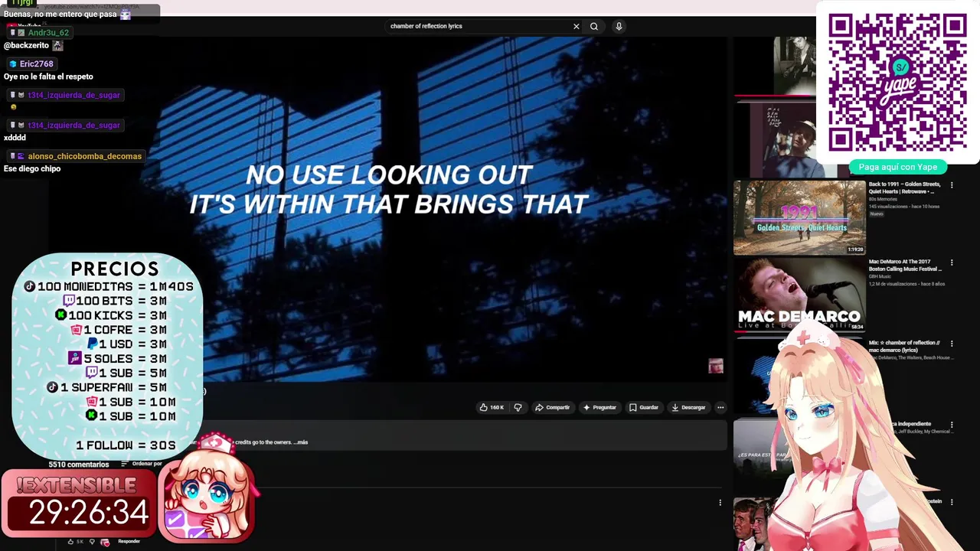Screen dimensions: 980x551
Task: Click chat username 'Eric2768'
Action: coord(36,64)
